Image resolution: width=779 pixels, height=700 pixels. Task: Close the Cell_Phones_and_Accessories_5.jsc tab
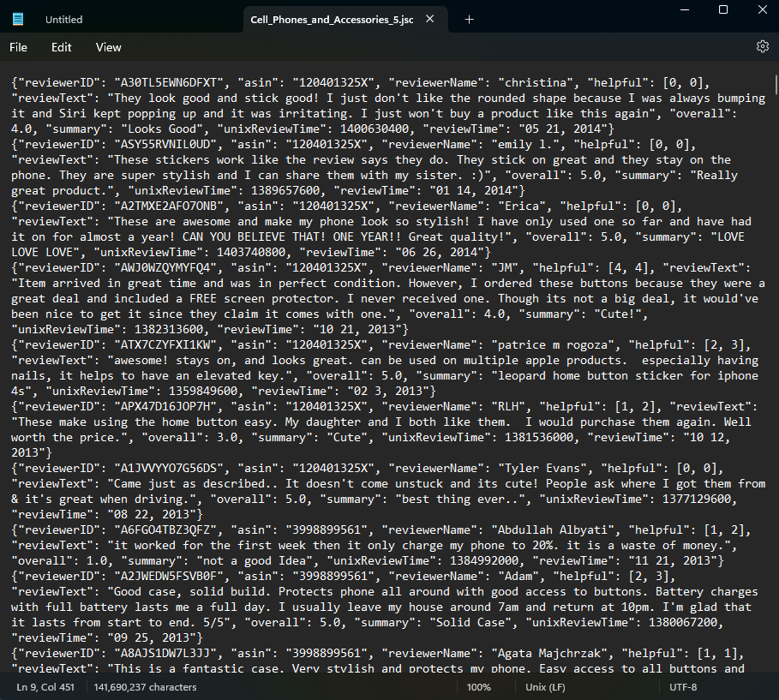click(429, 17)
